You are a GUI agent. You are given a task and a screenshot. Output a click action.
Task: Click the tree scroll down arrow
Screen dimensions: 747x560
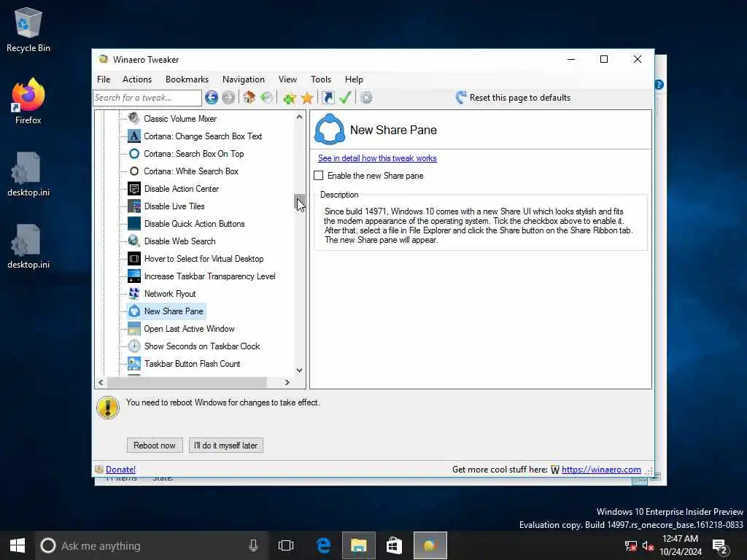[x=299, y=370]
